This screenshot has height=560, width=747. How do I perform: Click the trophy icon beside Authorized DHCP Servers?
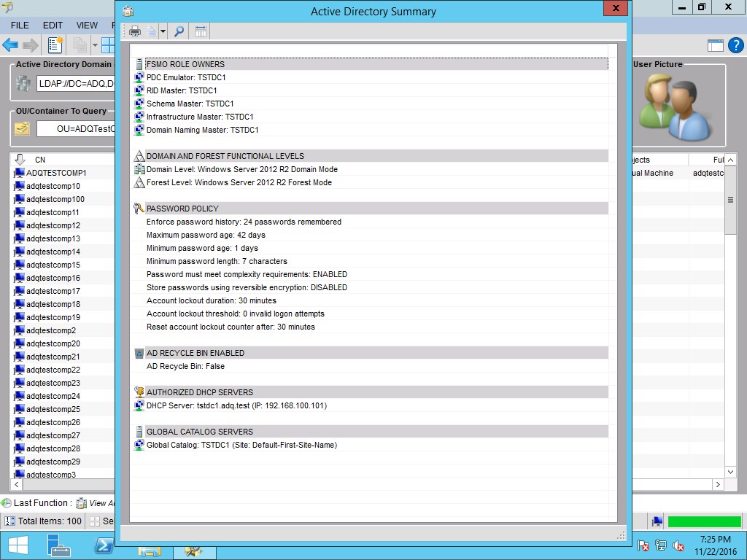pyautogui.click(x=139, y=393)
